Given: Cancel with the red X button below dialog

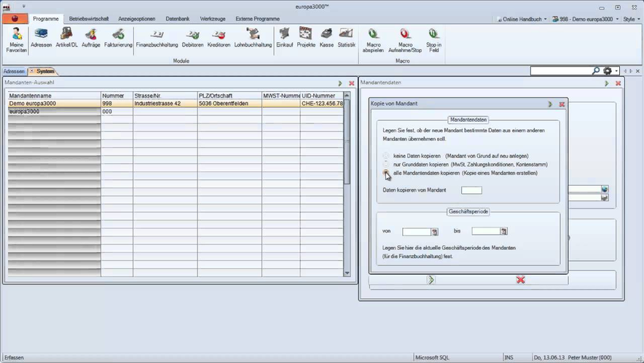Looking at the screenshot, I should tap(520, 279).
